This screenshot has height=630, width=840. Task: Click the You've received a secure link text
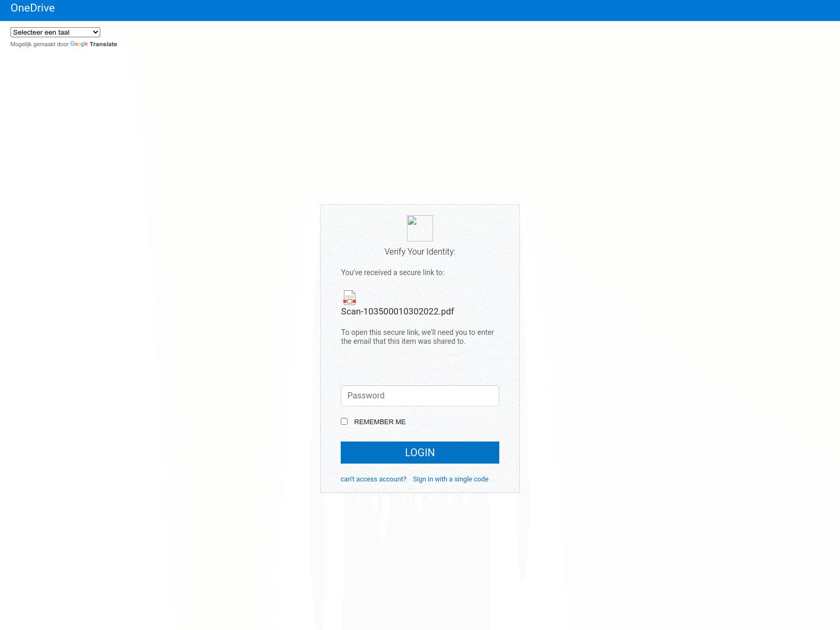[x=393, y=272]
